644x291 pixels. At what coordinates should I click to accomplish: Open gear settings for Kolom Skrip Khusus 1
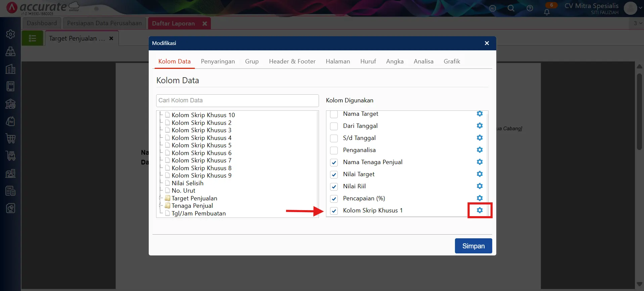tap(479, 210)
